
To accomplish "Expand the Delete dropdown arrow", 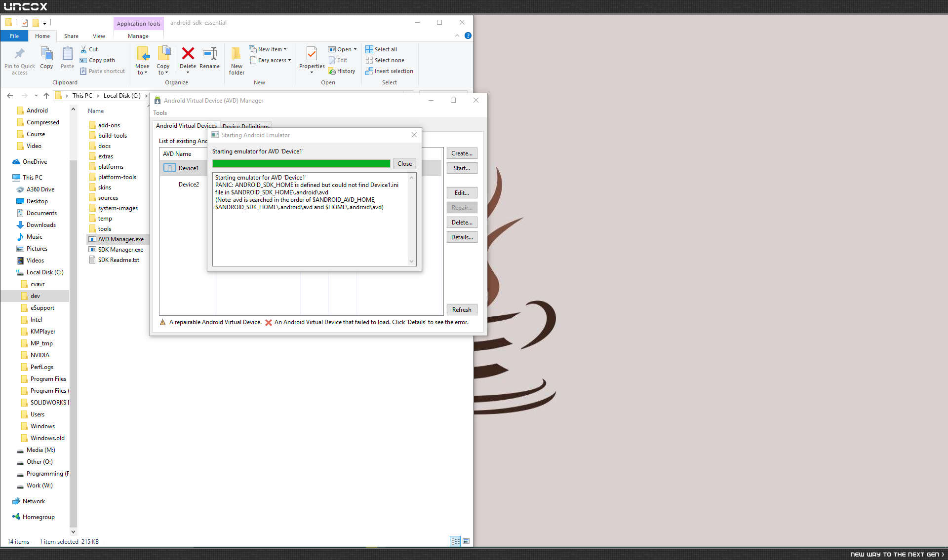I will (188, 73).
